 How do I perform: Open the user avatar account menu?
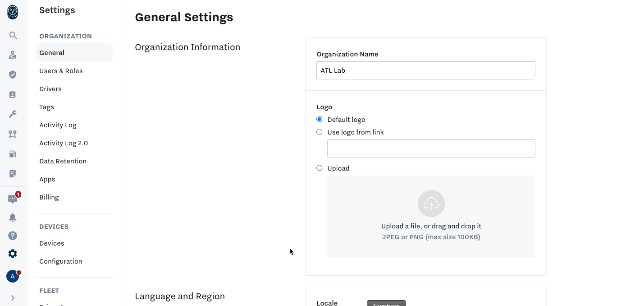[13, 276]
